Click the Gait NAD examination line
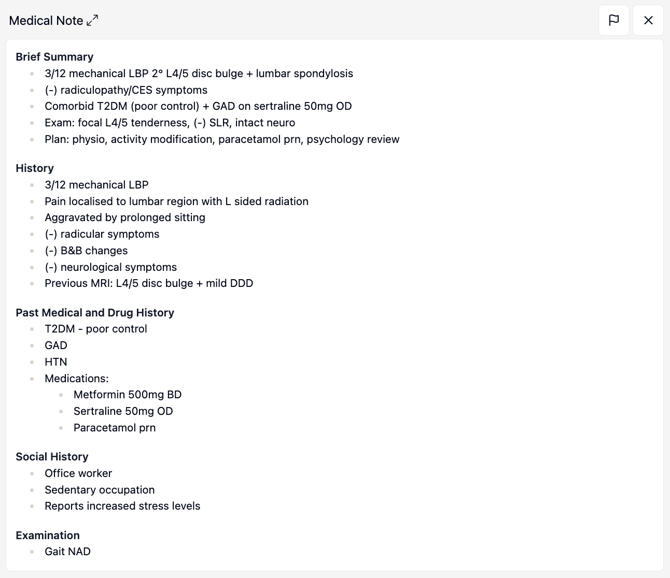The width and height of the screenshot is (670, 578). coord(68,552)
